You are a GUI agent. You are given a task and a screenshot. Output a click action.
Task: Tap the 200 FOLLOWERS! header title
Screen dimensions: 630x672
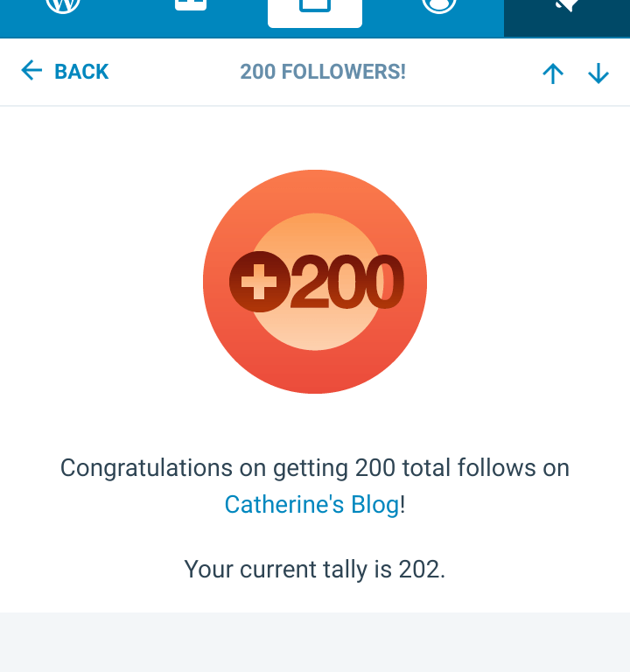point(323,72)
